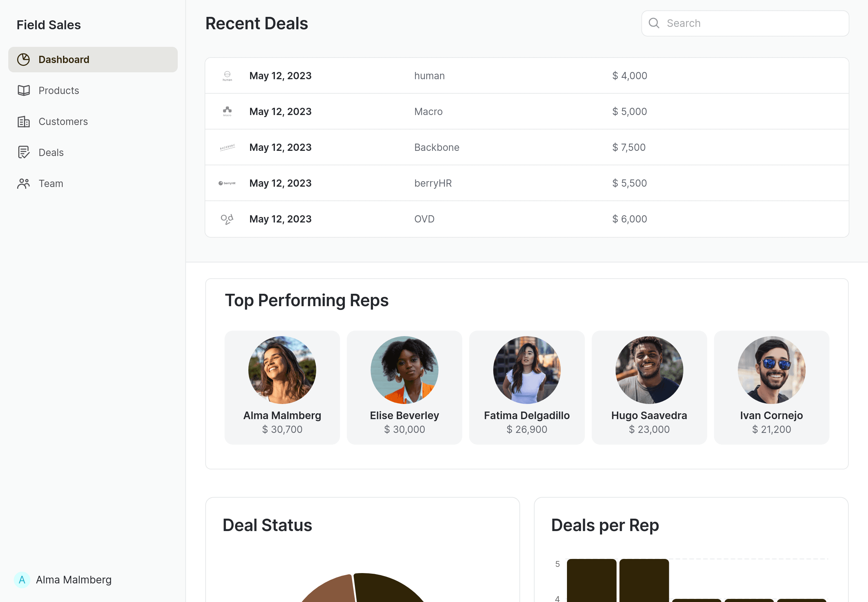Click the Recent Deals heading
The height and width of the screenshot is (602, 868).
point(257,24)
